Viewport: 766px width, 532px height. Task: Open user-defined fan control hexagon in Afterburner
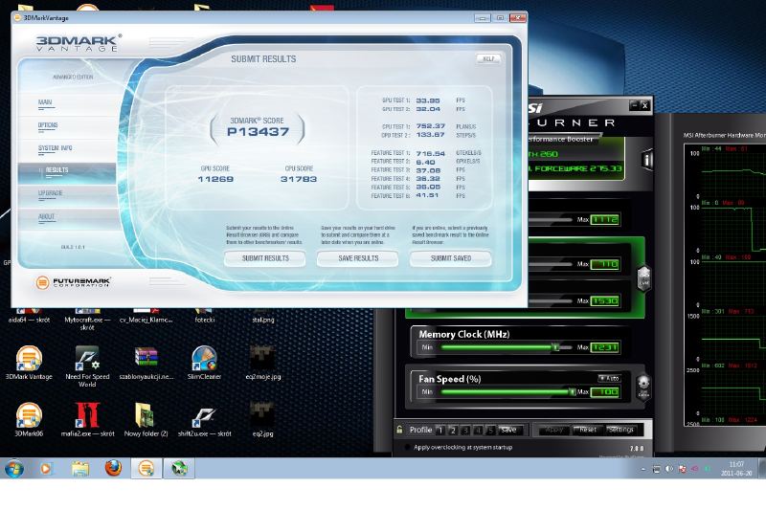tap(643, 388)
